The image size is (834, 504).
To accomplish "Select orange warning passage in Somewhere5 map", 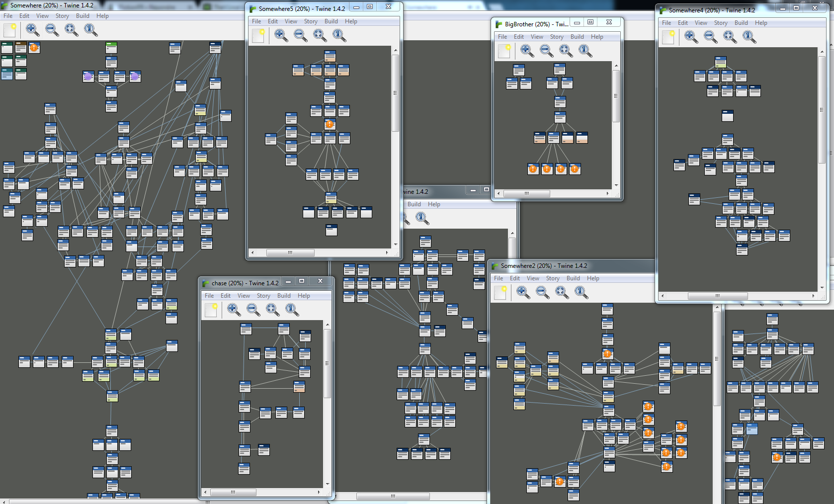I will [329, 124].
